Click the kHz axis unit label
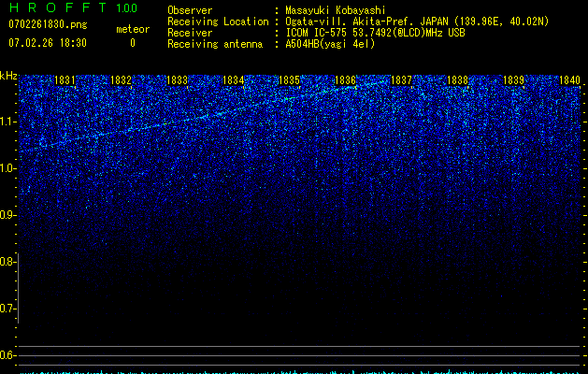588x374 pixels. pyautogui.click(x=8, y=76)
